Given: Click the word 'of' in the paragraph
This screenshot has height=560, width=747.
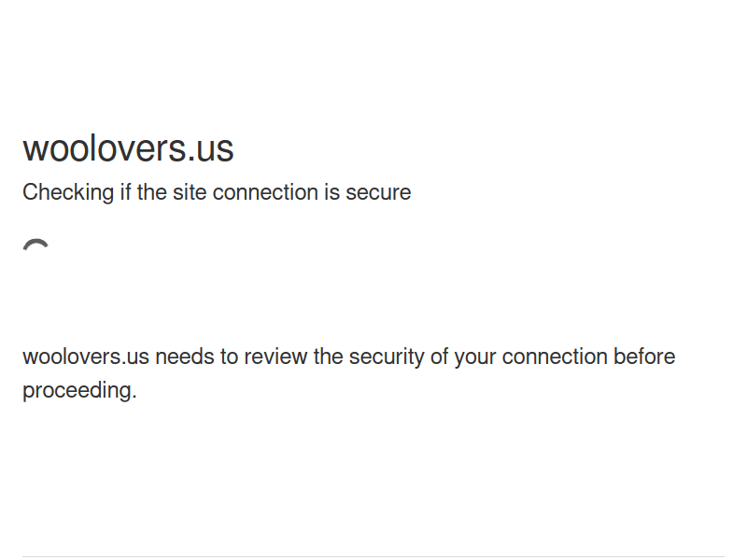Looking at the screenshot, I should pos(440,357).
